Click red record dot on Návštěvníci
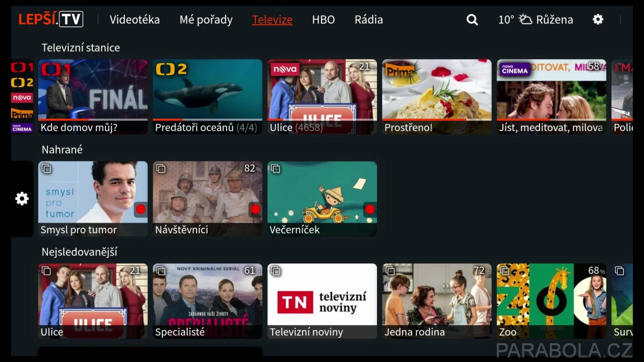 [255, 209]
